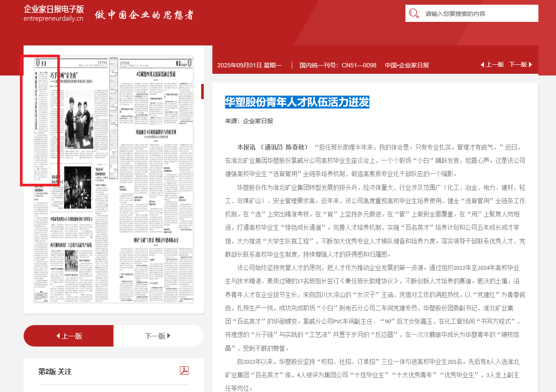Go to 上一版 in the date header bar
The image size is (556, 392).
(x=492, y=65)
